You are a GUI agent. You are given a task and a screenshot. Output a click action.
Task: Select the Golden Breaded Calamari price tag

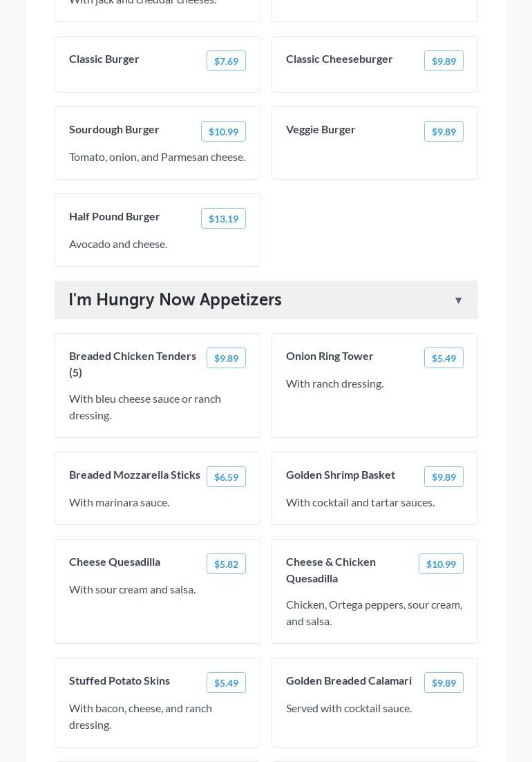[444, 683]
